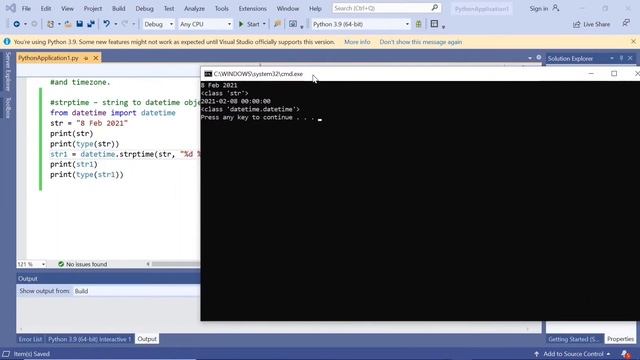Click the Navigate Forward arrow icon
640x360 pixels.
34,24
